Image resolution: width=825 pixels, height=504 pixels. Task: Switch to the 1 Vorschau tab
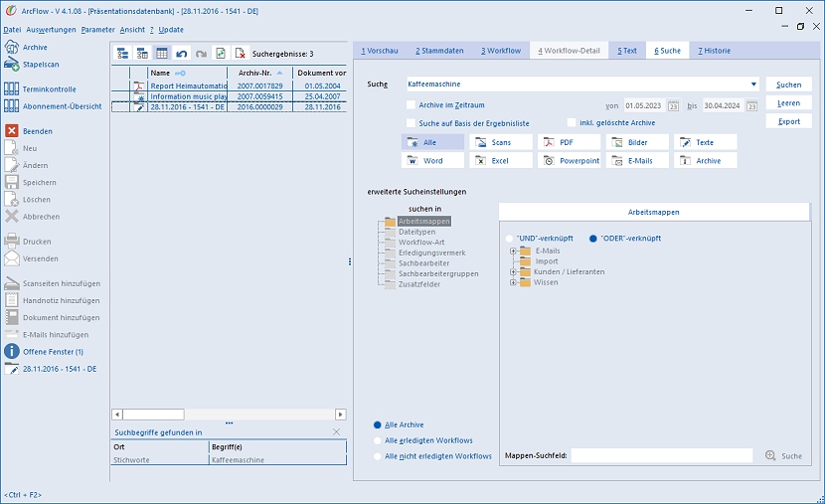click(380, 51)
